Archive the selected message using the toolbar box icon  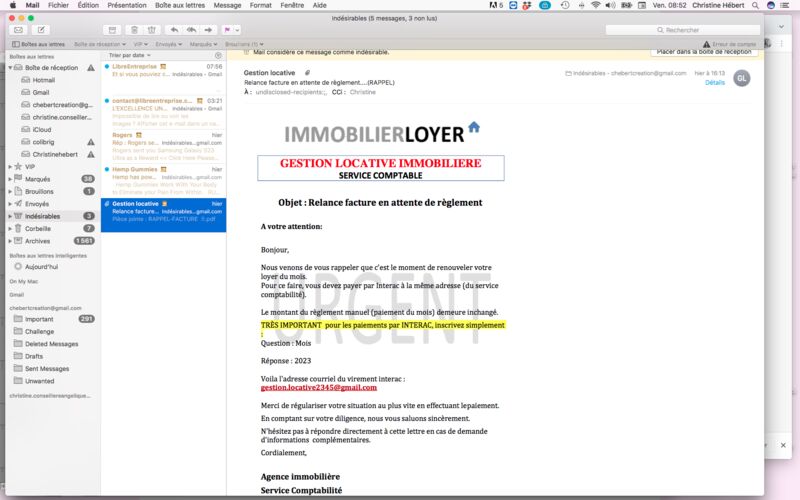(x=112, y=30)
